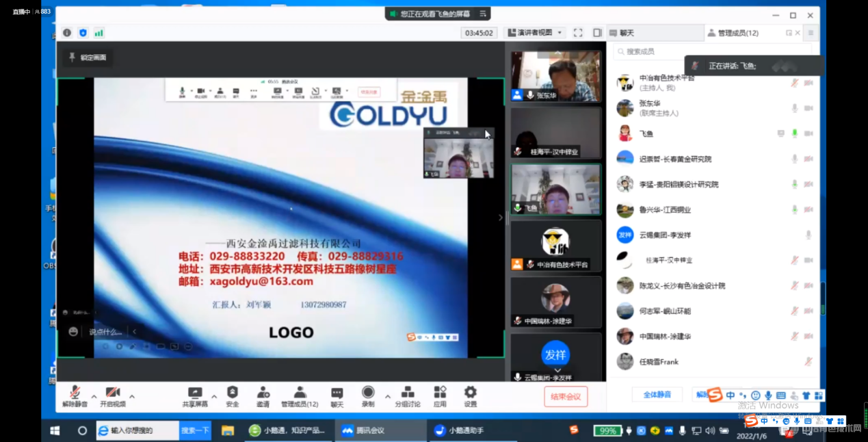Open the hamburger menu beside members tab
The width and height of the screenshot is (868, 442).
tap(811, 33)
